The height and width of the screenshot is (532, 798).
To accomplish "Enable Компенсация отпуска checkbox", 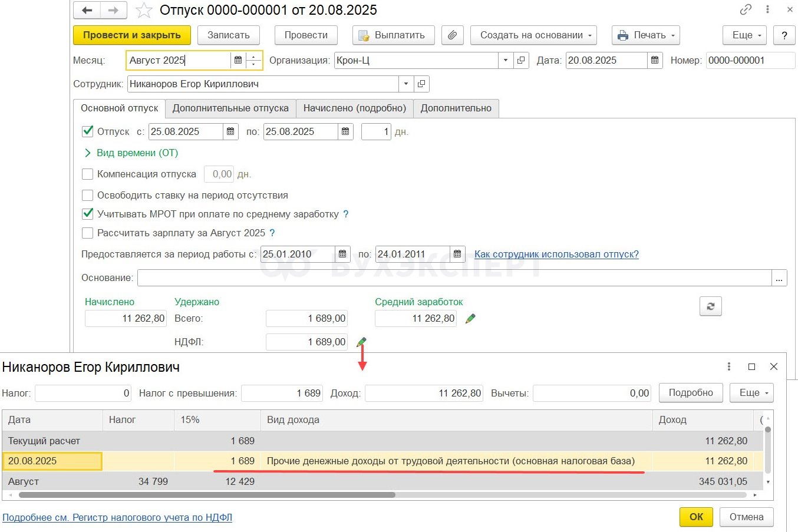I will (x=88, y=174).
